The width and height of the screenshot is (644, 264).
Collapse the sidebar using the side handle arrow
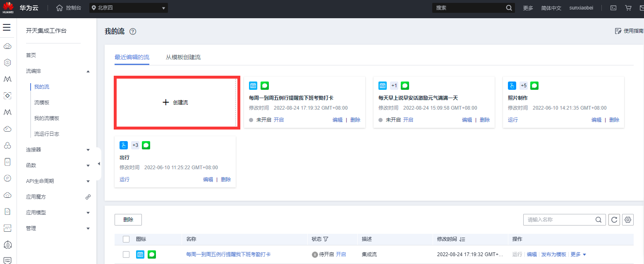(98, 164)
